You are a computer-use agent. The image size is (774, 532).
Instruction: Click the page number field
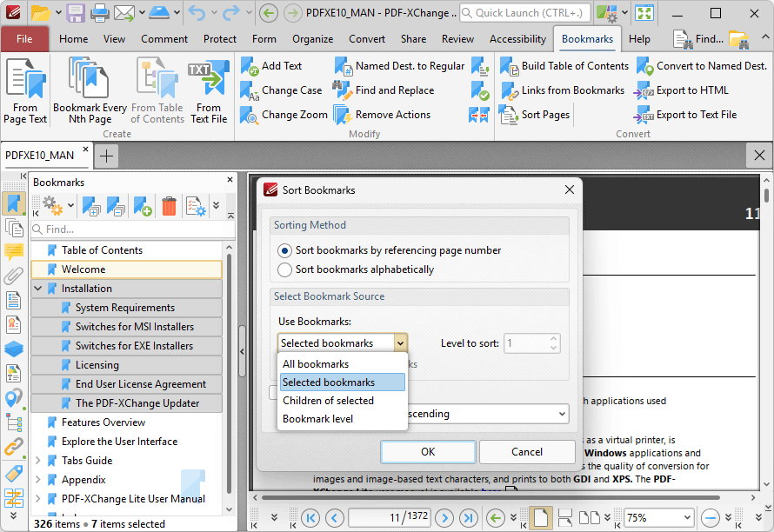[390, 518]
